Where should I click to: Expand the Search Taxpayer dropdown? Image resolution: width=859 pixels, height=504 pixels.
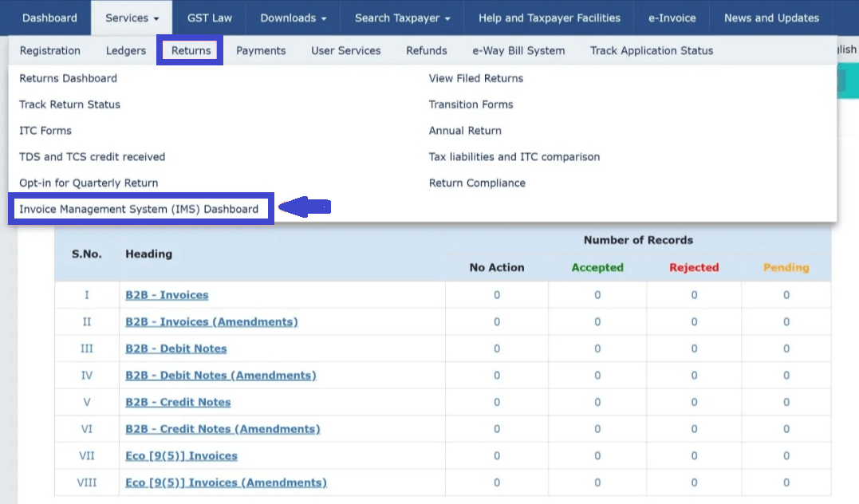click(x=402, y=18)
